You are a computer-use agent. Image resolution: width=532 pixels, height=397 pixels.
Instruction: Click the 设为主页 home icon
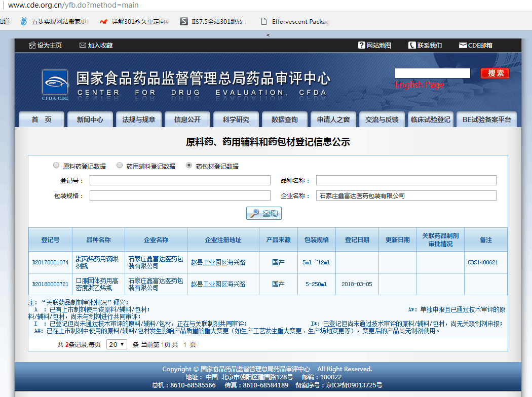tap(32, 46)
